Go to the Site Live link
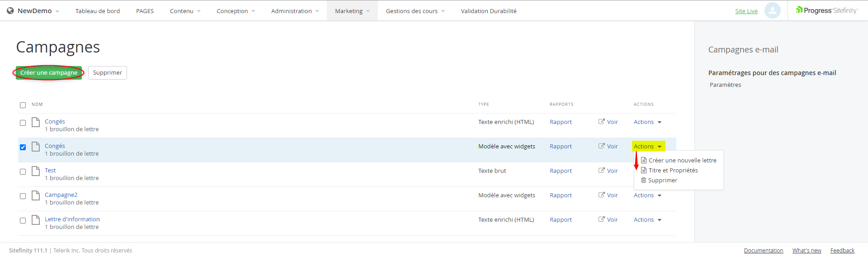868x257 pixels. pos(746,11)
